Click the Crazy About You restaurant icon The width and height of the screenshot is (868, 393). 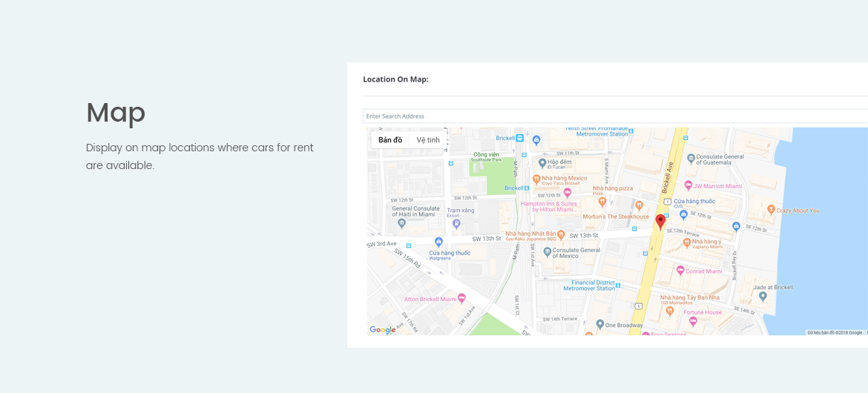pos(771,209)
